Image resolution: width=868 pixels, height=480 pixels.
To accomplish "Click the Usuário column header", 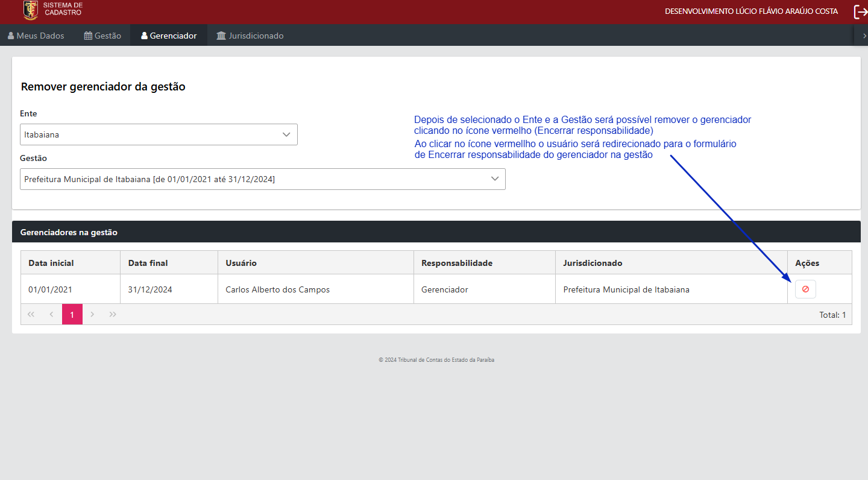I will pos(316,263).
